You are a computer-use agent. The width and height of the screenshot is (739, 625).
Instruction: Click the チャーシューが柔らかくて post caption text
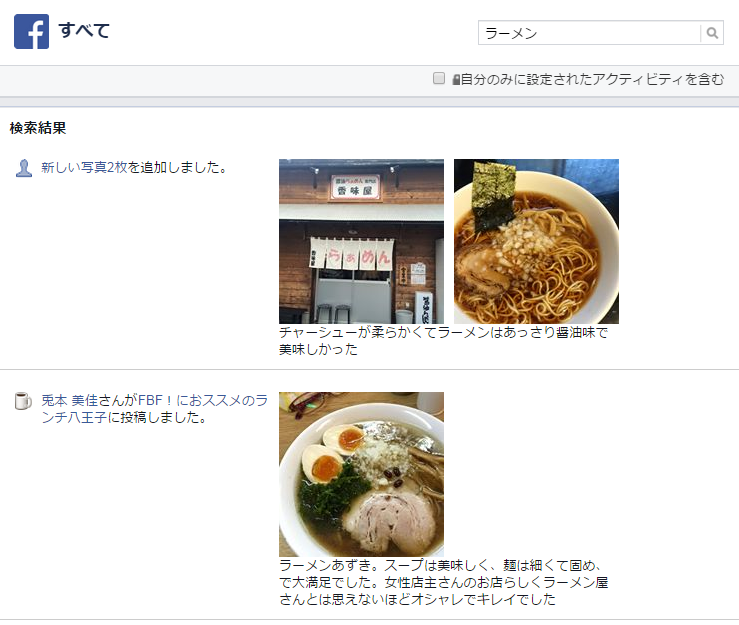(443, 341)
